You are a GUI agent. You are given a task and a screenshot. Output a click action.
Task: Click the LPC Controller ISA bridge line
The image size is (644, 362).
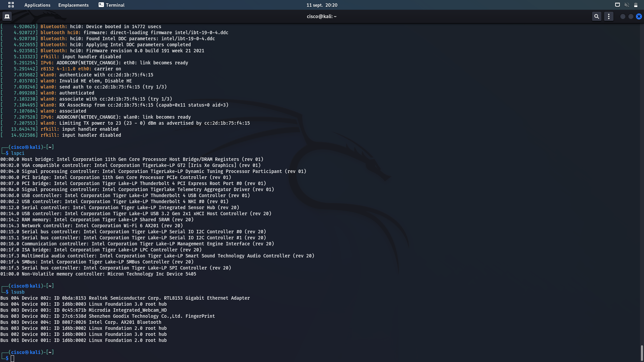click(101, 250)
